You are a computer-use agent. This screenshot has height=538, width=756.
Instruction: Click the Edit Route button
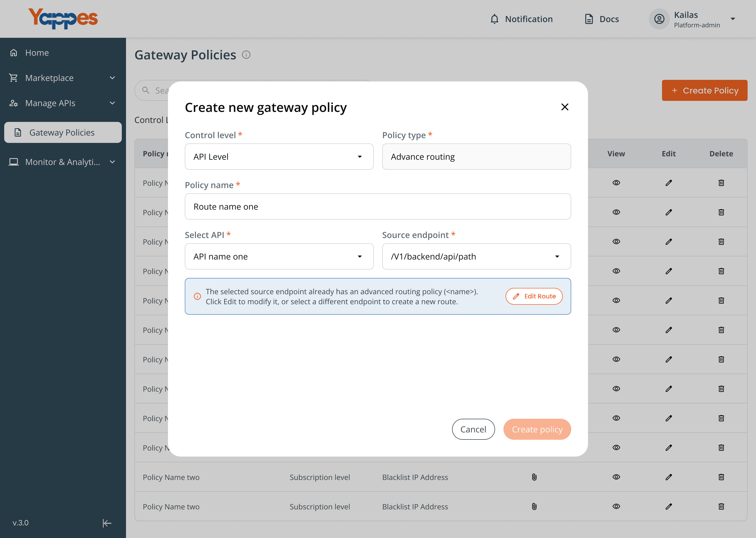(x=534, y=296)
